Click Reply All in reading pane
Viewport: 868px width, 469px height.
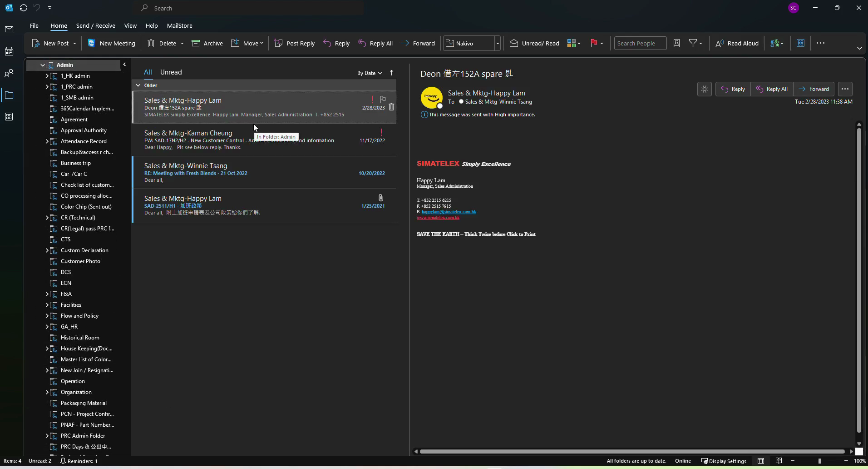[x=772, y=89]
